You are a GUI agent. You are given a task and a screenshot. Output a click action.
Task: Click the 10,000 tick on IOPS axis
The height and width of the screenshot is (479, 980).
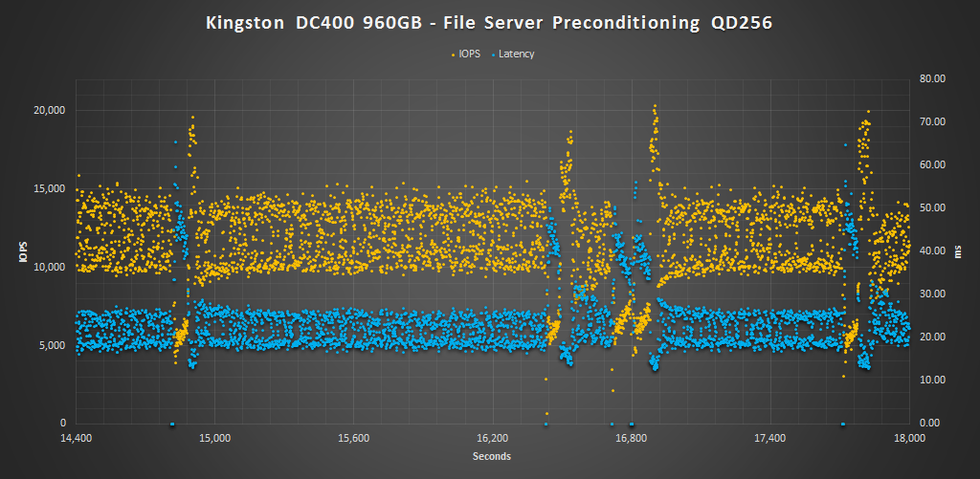tap(49, 267)
